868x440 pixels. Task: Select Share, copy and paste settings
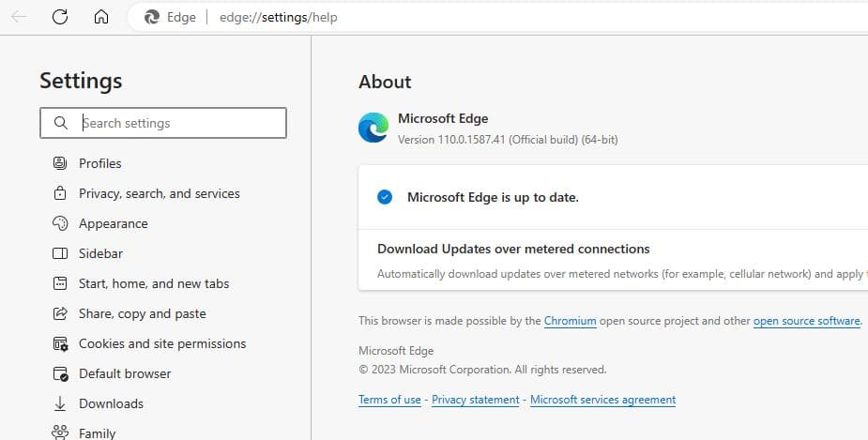click(142, 313)
